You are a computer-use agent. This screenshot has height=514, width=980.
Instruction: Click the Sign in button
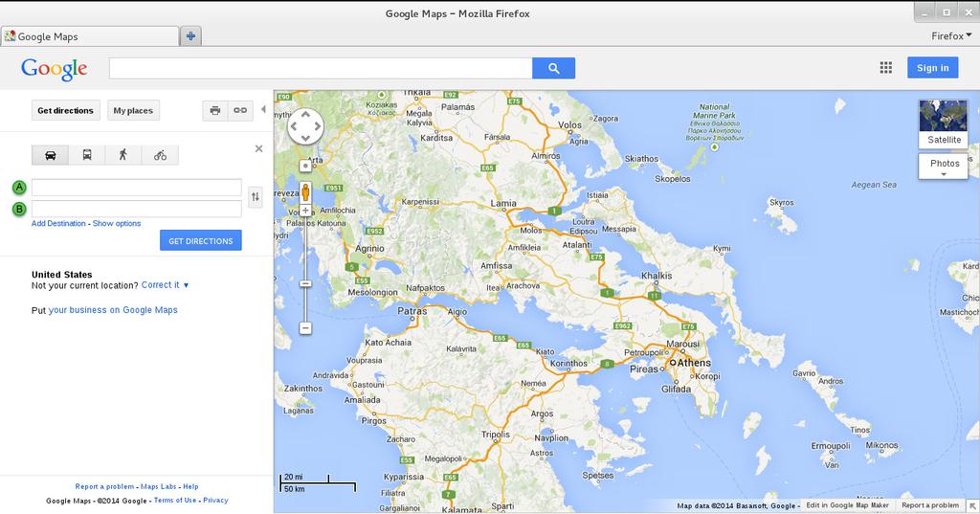pyautogui.click(x=932, y=68)
